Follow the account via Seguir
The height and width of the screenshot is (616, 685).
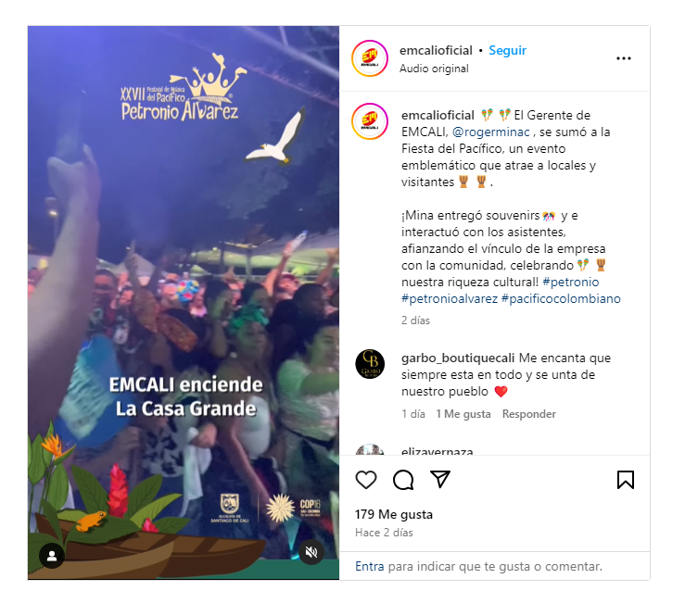pyautogui.click(x=507, y=50)
